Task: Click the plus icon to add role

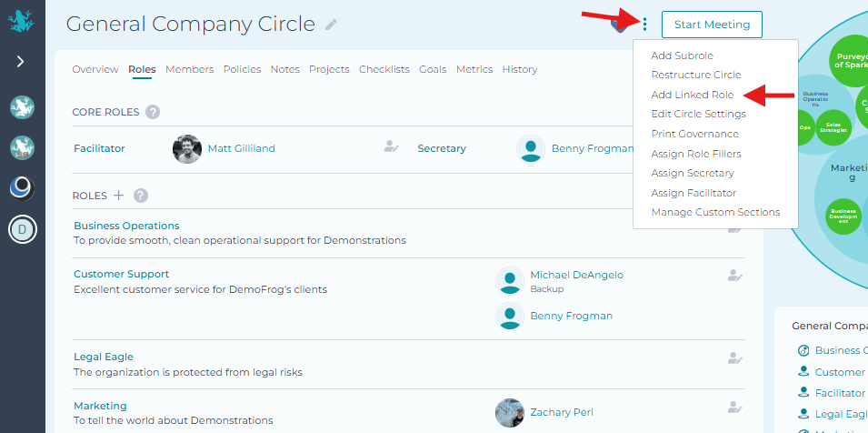Action: [117, 196]
